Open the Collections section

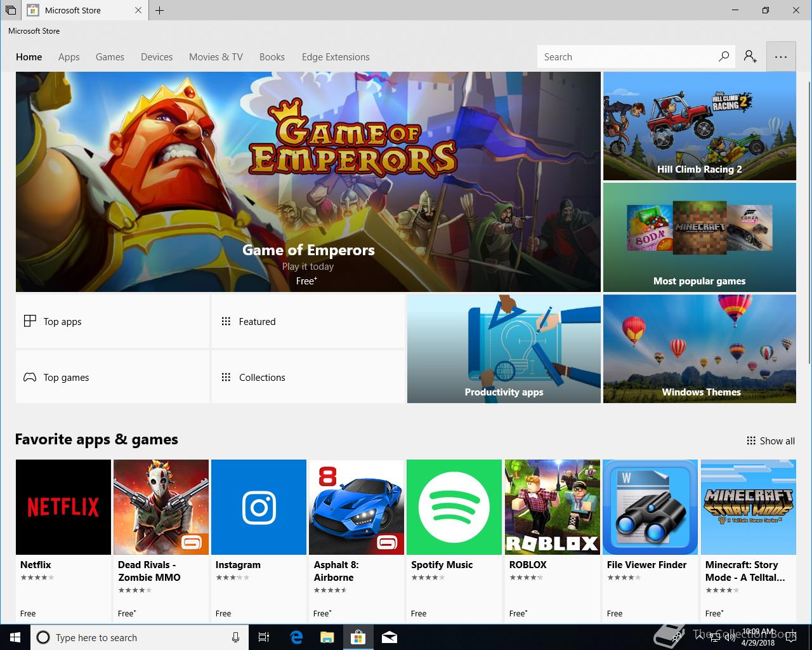(308, 377)
